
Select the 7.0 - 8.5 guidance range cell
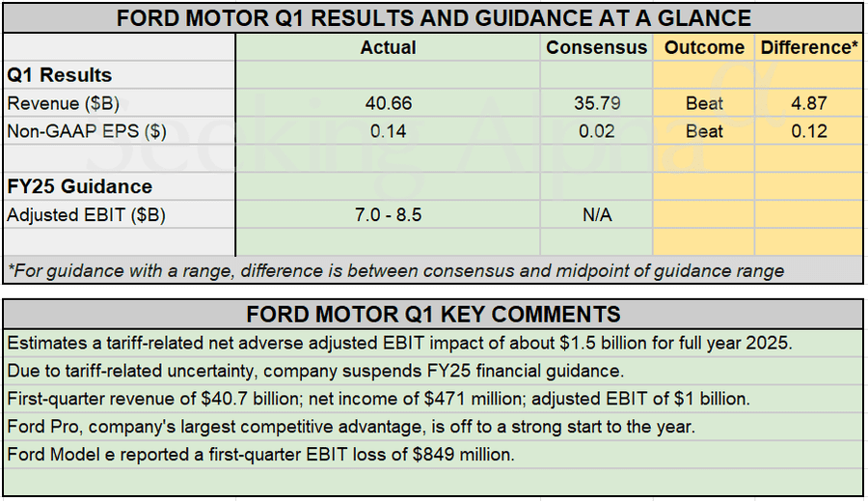click(388, 215)
